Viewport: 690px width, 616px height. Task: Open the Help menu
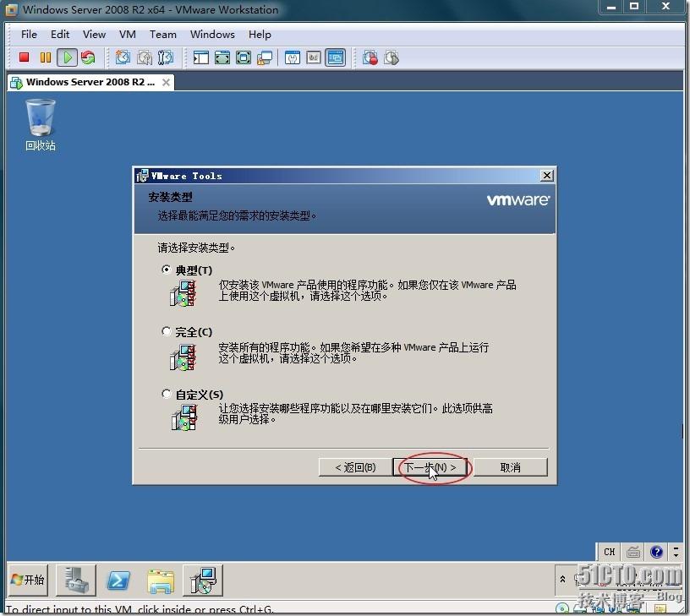[260, 35]
